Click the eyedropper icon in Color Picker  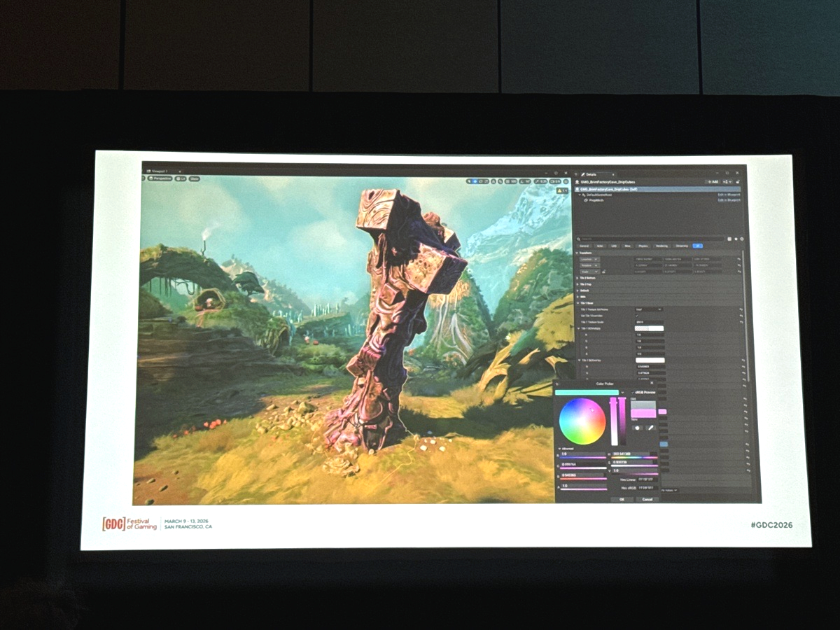(x=650, y=428)
